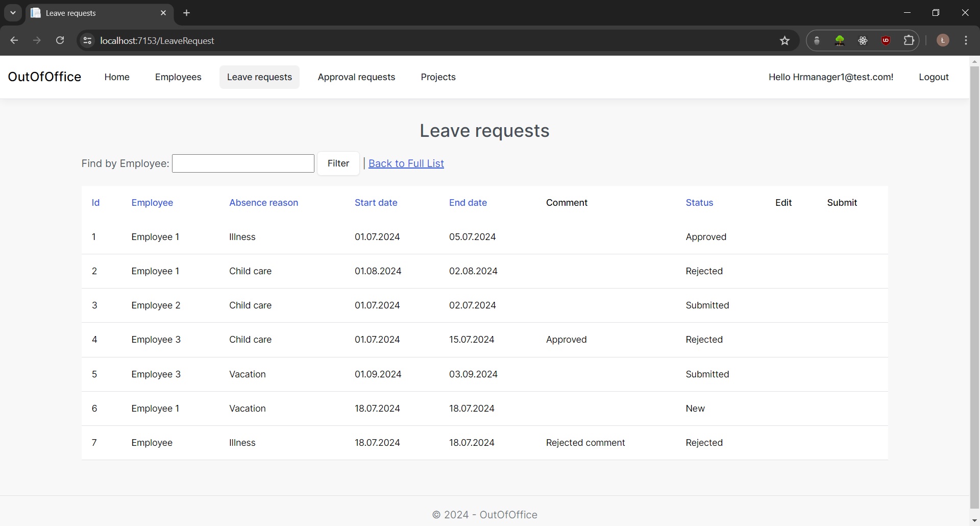Bookmark this page with the star icon
This screenshot has width=980, height=526.
[785, 41]
